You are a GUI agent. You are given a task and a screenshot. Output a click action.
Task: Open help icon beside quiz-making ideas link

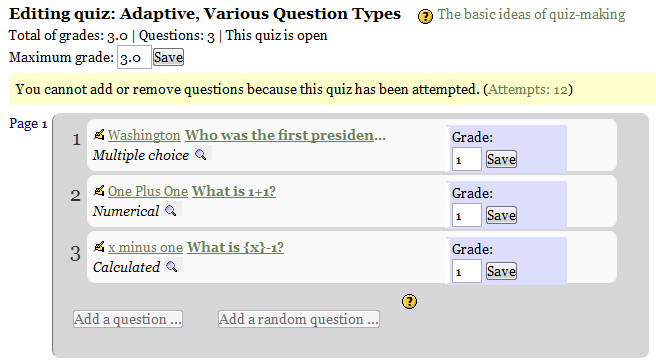(x=425, y=16)
